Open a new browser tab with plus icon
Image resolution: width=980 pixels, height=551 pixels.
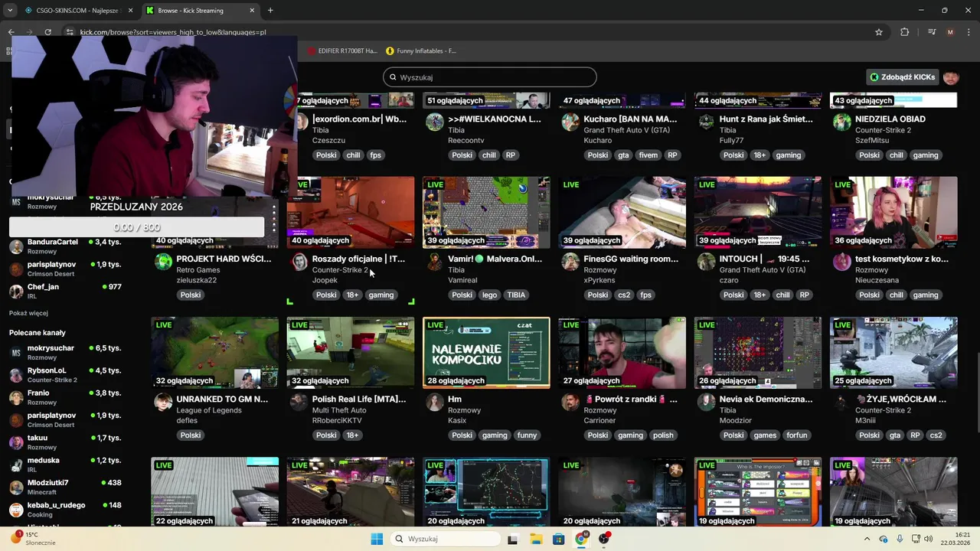tap(270, 11)
